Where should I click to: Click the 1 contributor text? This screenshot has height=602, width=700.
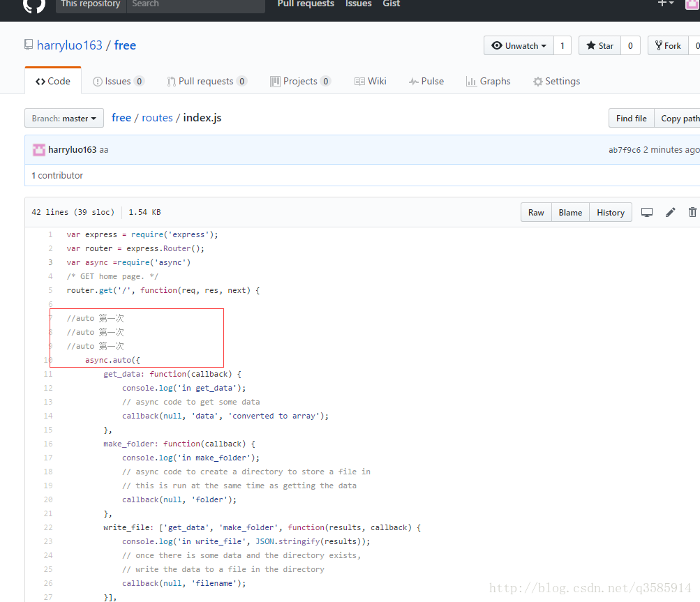[x=57, y=175]
